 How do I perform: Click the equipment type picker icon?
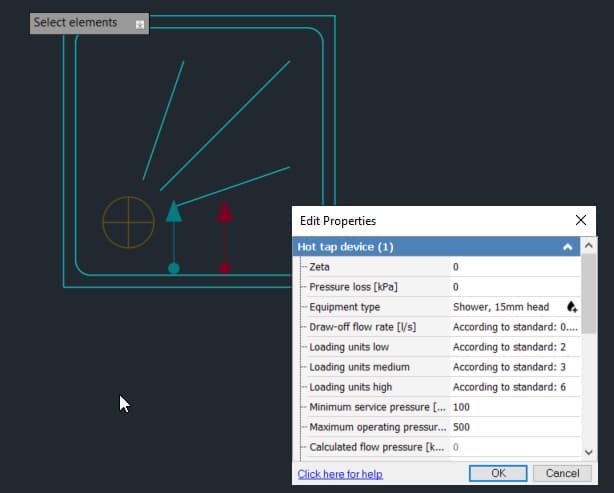tap(572, 307)
